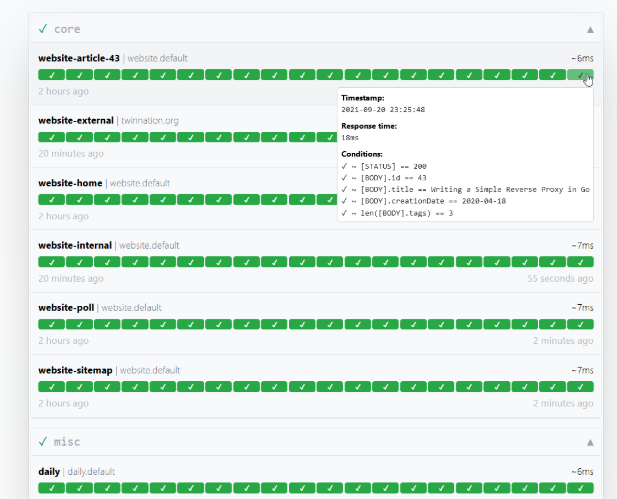Viewport: 617px width, 499px height.
Task: Click tooltip timestamp 2021-09-20 23:25:48
Action: click(x=383, y=109)
